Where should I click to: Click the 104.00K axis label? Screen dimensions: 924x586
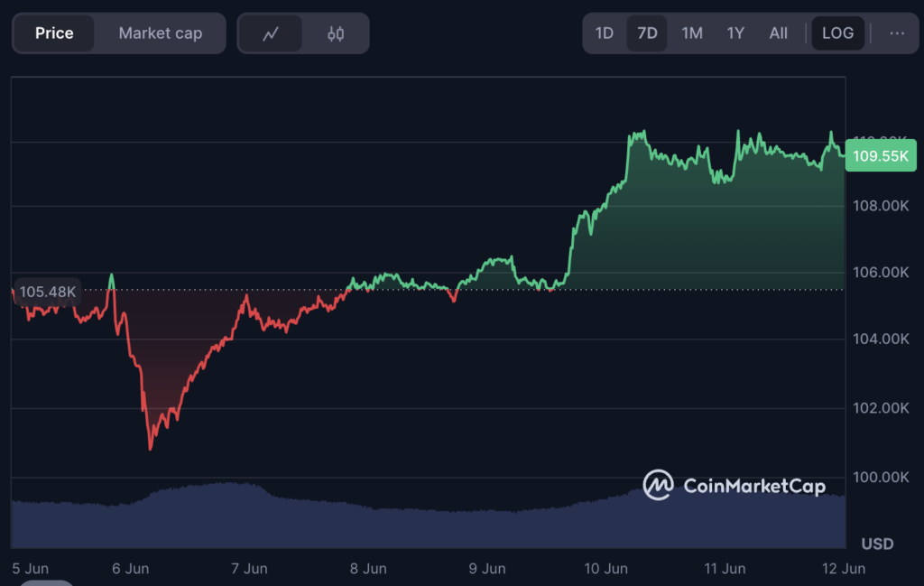(x=881, y=339)
